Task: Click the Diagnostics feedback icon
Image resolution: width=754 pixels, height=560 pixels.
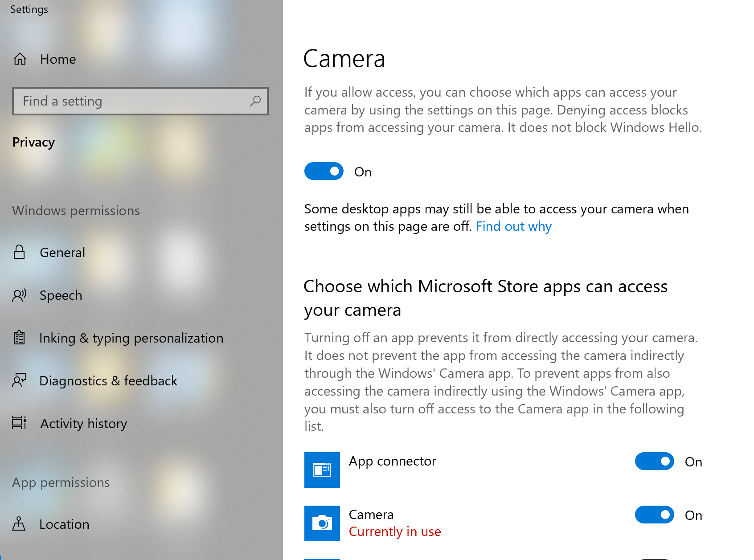Action: [19, 380]
